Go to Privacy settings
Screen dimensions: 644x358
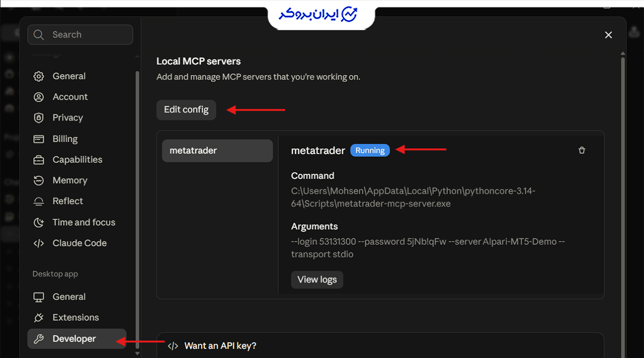77,118
